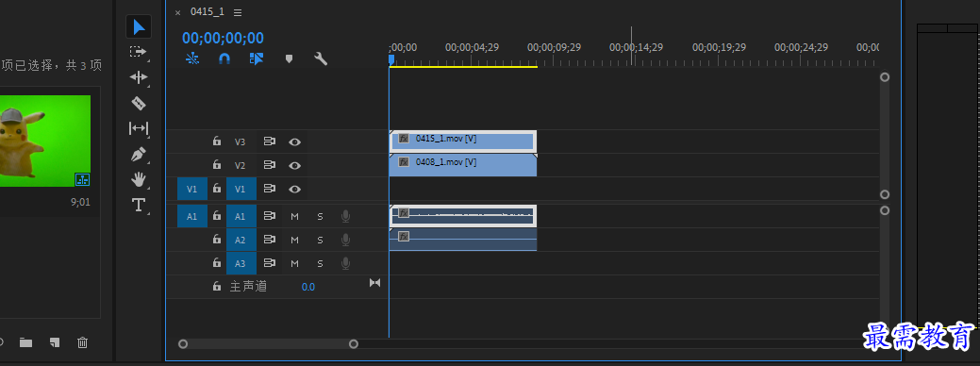This screenshot has height=366, width=980.
Task: Mute audio track A1
Action: 295,217
